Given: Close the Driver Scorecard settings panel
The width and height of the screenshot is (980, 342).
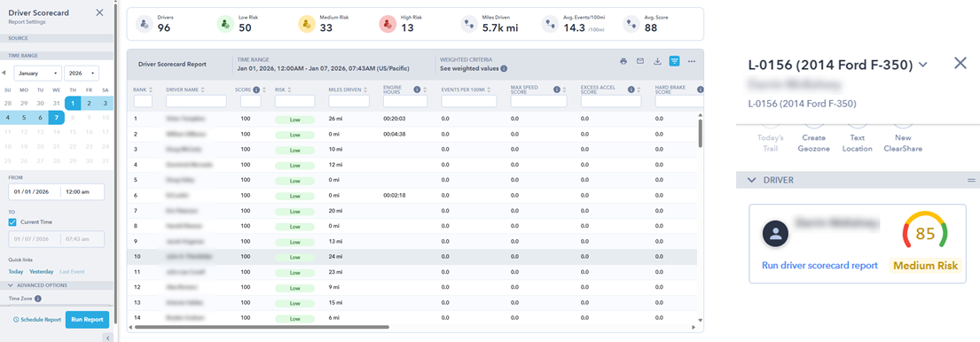Looking at the screenshot, I should click(99, 12).
